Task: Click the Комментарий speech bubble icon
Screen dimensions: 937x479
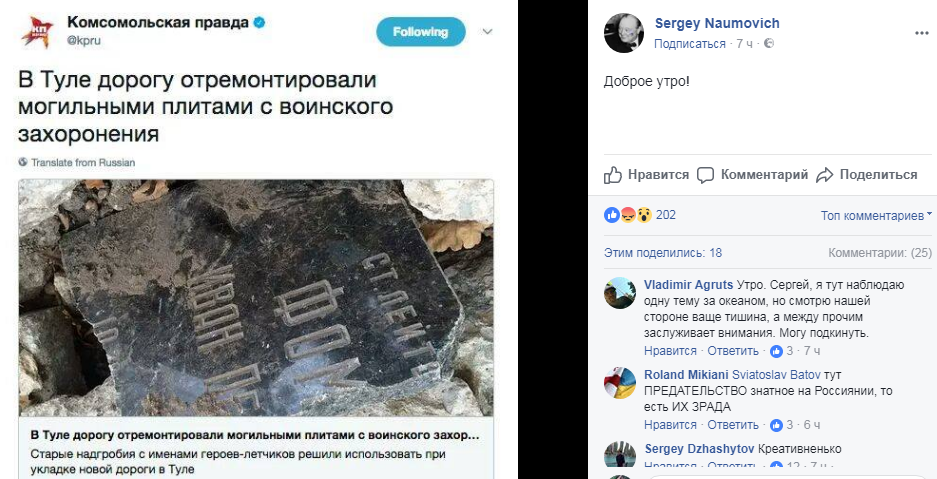Action: click(x=706, y=175)
